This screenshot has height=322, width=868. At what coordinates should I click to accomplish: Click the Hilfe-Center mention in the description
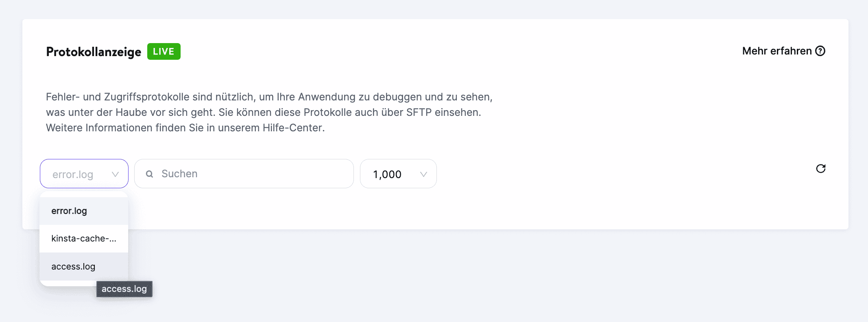click(x=292, y=128)
